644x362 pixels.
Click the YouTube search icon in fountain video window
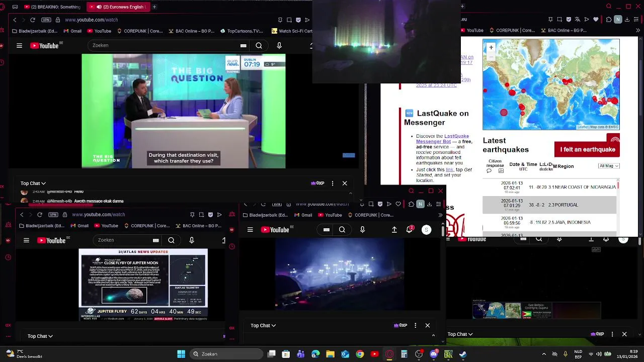coord(342,230)
